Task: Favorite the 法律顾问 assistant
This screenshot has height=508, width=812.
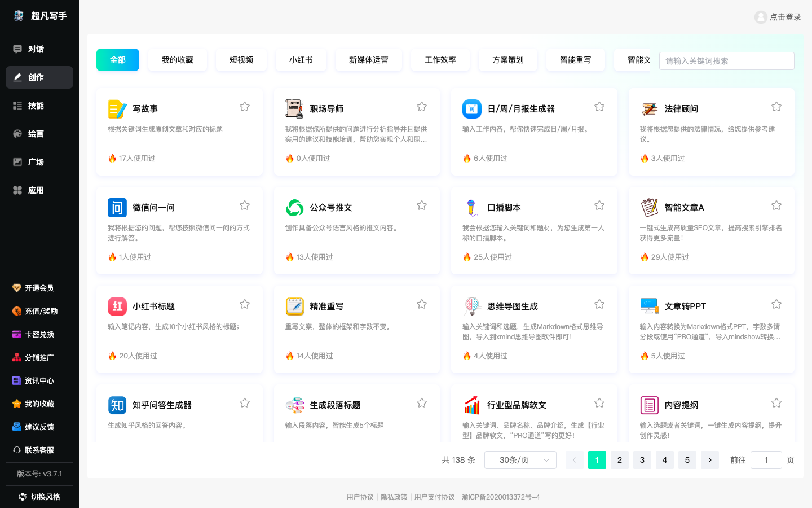Action: pos(776,106)
